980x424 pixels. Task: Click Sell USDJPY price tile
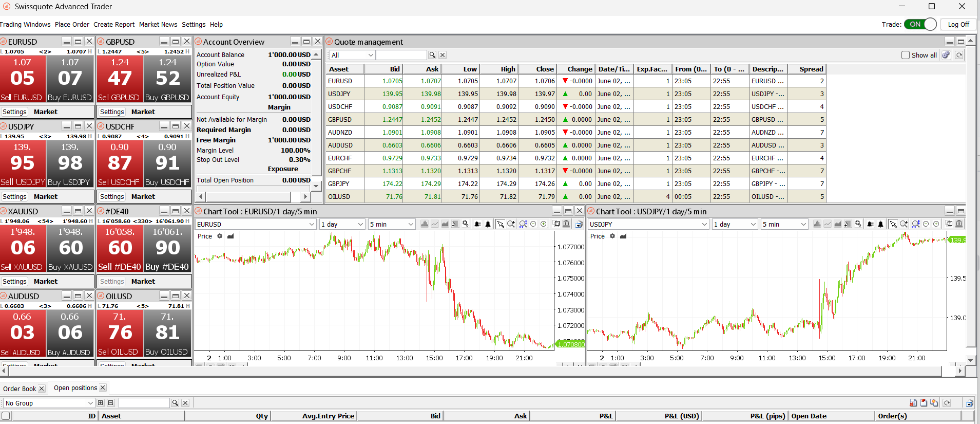[x=23, y=163]
